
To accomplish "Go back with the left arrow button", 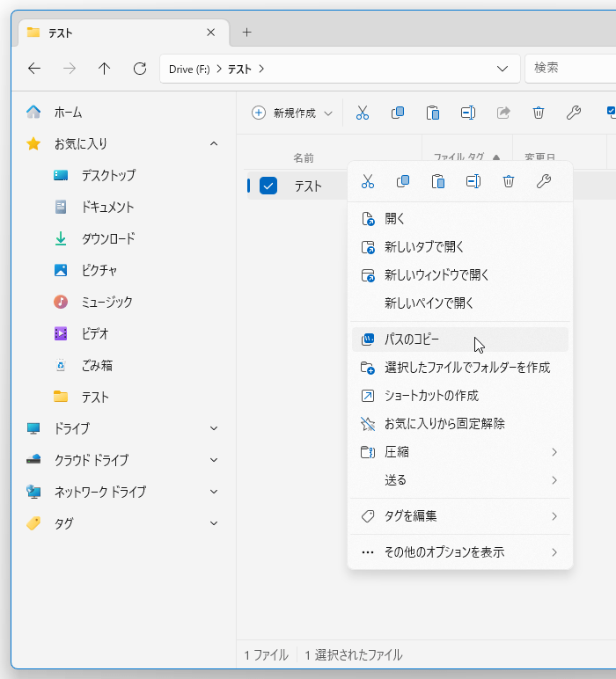I will pos(34,69).
